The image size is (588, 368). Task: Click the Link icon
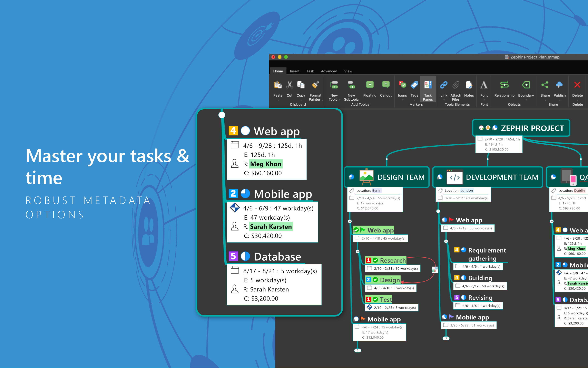(x=444, y=85)
